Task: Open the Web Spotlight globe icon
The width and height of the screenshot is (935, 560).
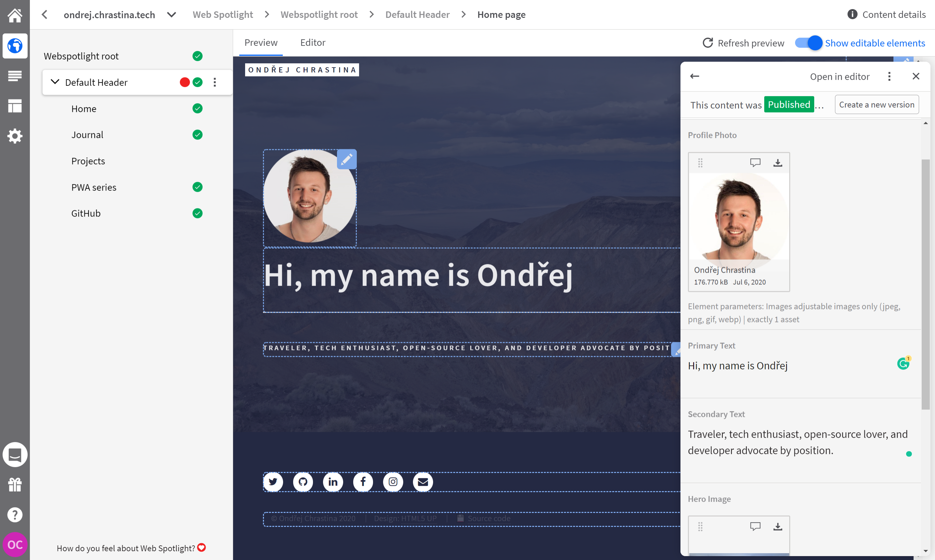Action: click(x=15, y=46)
